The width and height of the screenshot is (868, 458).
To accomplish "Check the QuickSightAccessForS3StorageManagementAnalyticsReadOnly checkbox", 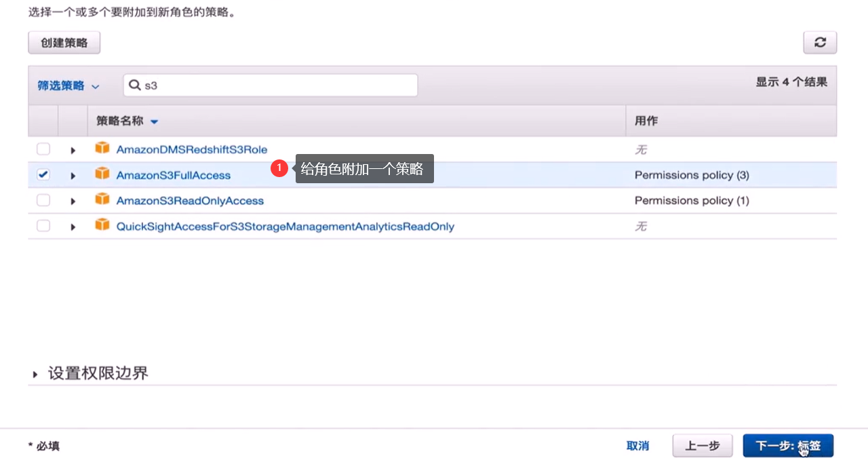I will tap(43, 226).
